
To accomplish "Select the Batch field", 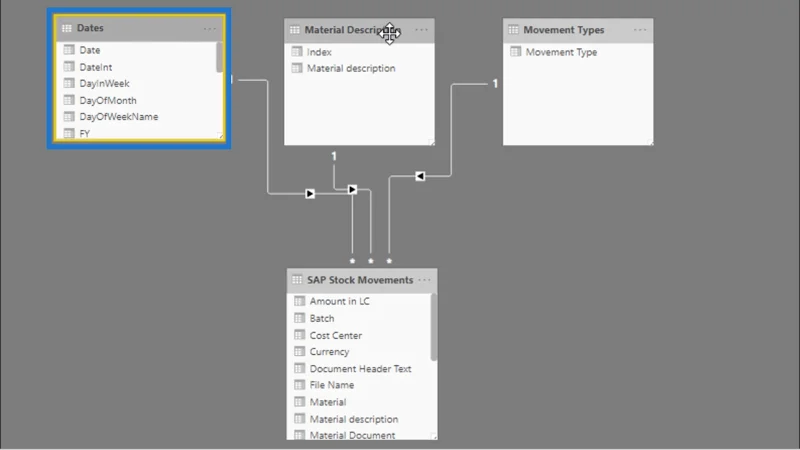I will [x=322, y=318].
